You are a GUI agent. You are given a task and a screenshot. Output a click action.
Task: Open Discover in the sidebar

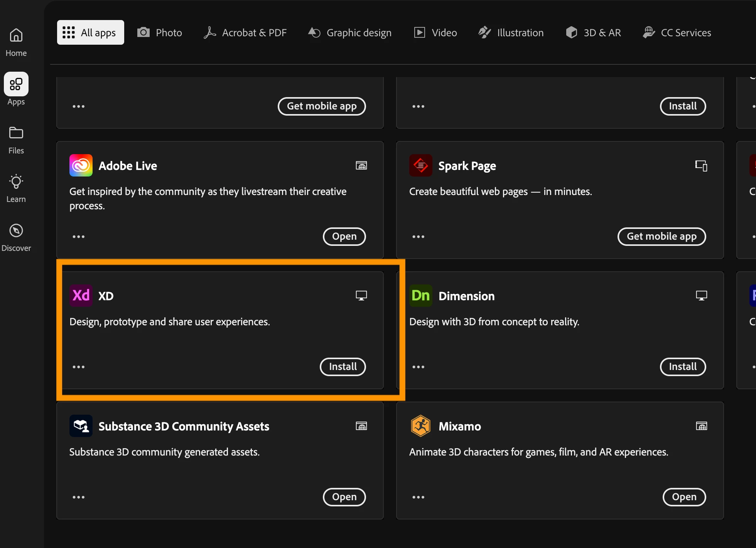(x=16, y=237)
